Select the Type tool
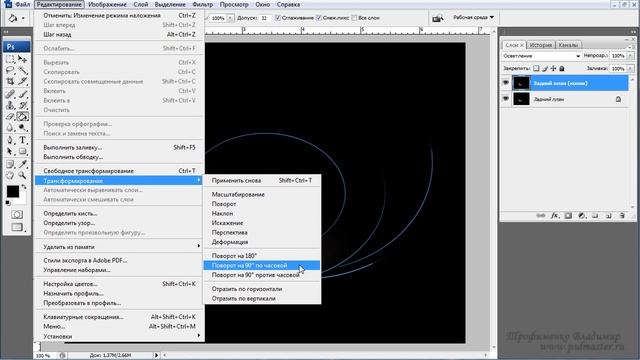This screenshot has width=640, height=360. click(x=22, y=140)
